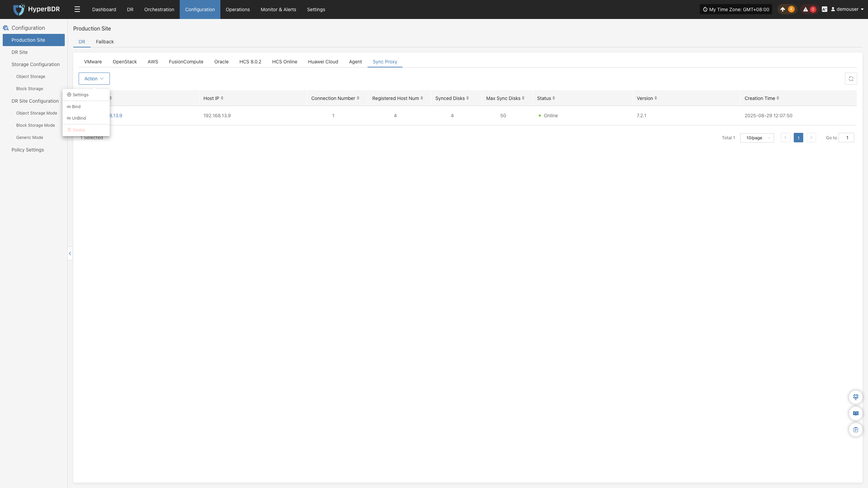Select the FusionCompute platform tab
Image resolution: width=868 pixels, height=488 pixels.
point(186,62)
